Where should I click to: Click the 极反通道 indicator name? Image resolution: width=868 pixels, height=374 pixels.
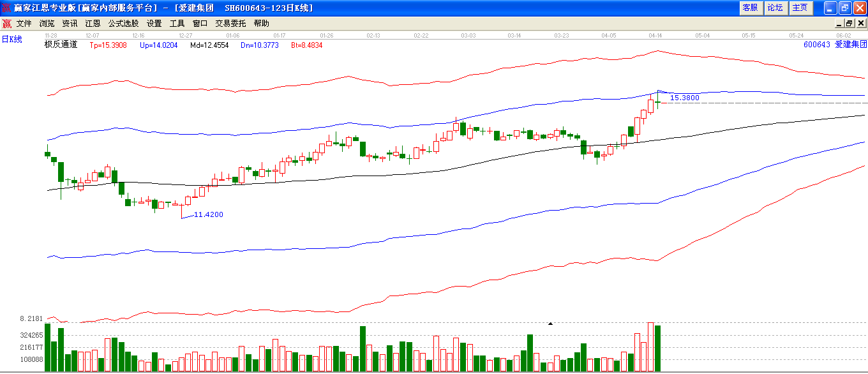tap(61, 45)
